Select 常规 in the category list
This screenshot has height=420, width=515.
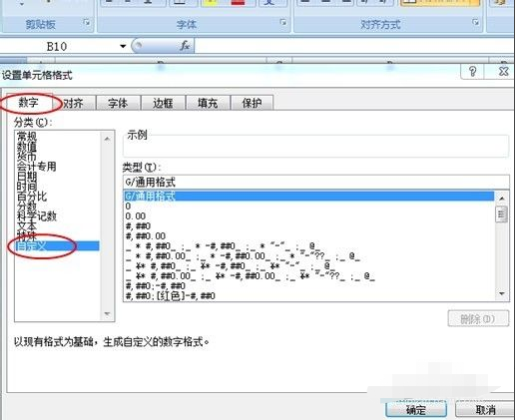[57, 136]
